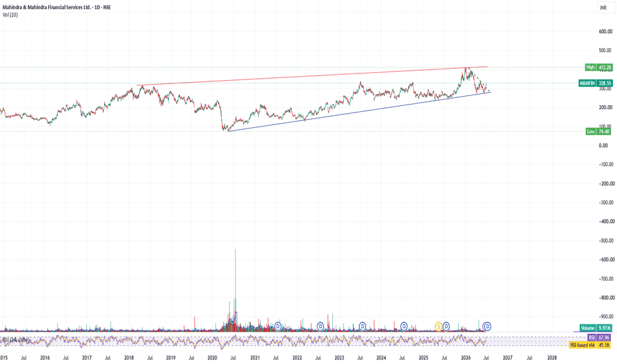Click the RSI 67.96 value label
Image resolution: width=617 pixels, height=364 pixels.
[600, 338]
